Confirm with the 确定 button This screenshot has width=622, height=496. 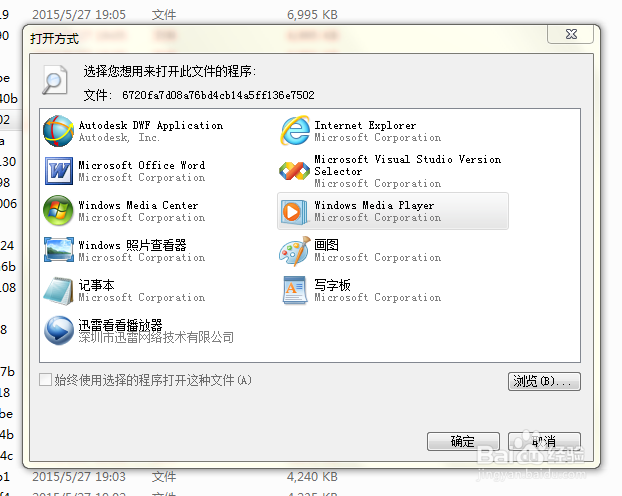coord(463,441)
